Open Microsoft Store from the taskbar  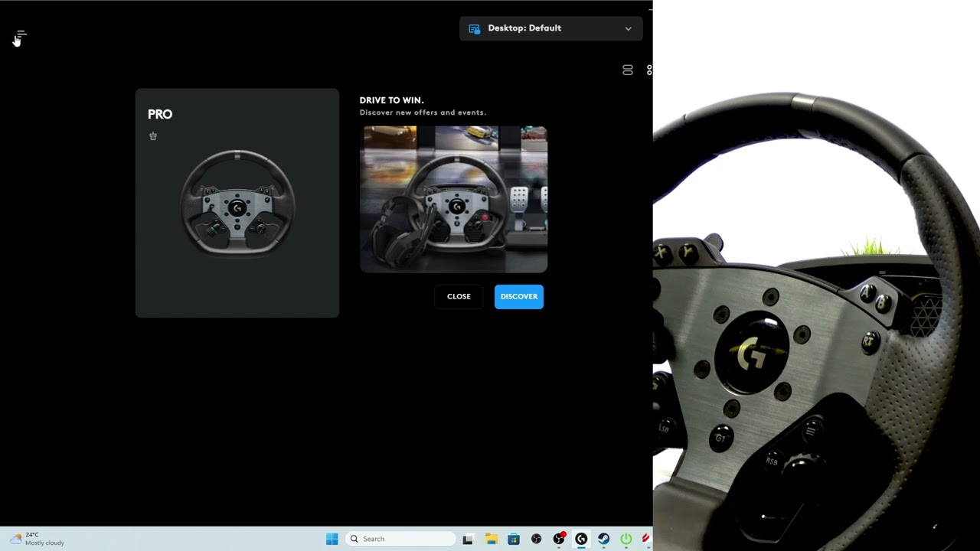coord(514,539)
